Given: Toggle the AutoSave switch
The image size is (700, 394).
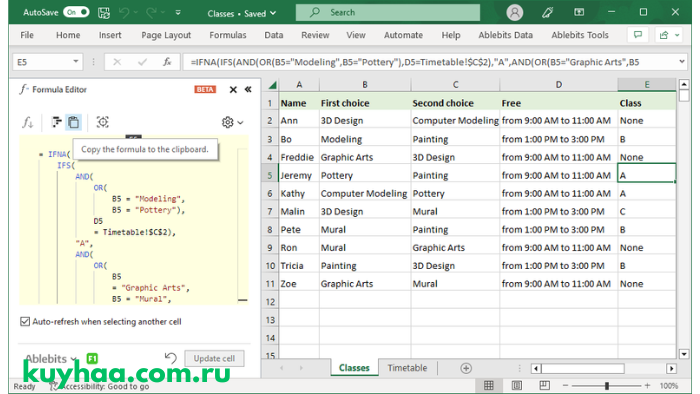Looking at the screenshot, I should 76,12.
